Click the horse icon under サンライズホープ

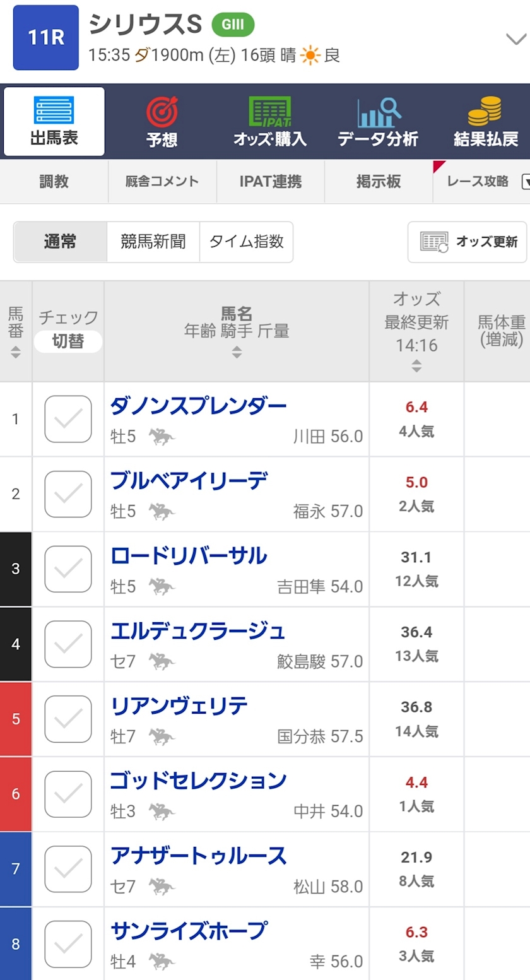(162, 961)
